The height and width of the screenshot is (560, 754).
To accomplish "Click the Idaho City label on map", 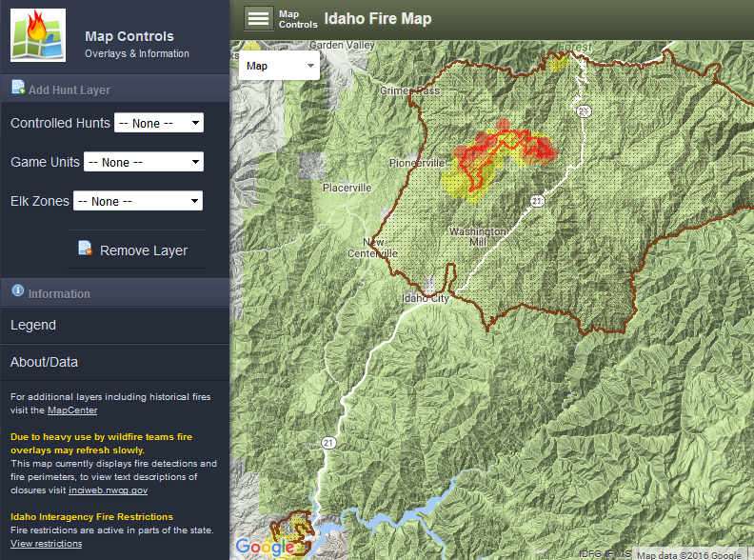I will pyautogui.click(x=426, y=298).
